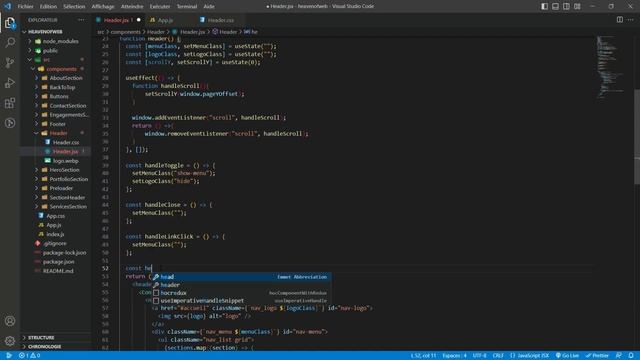Open notifications bell in status bar
This screenshot has height=360, width=640.
coord(631,356)
